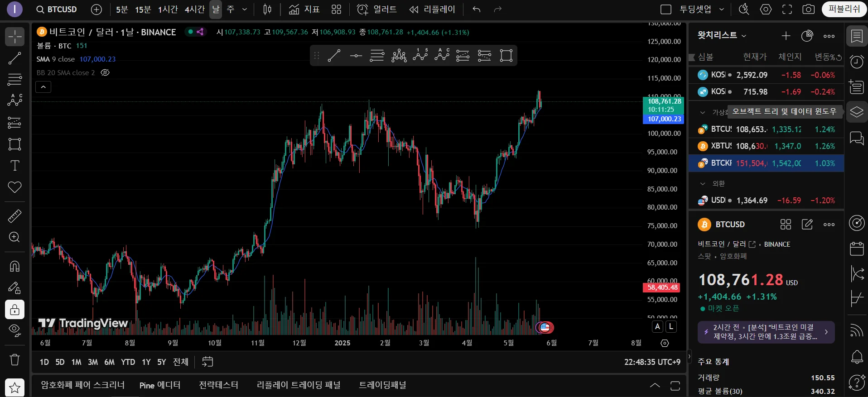Activate the zoom in tool

point(14,237)
